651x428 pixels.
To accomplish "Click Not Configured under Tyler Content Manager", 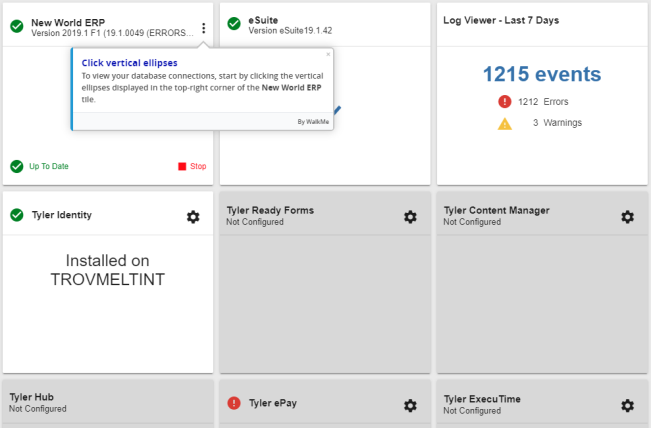I will pyautogui.click(x=472, y=222).
